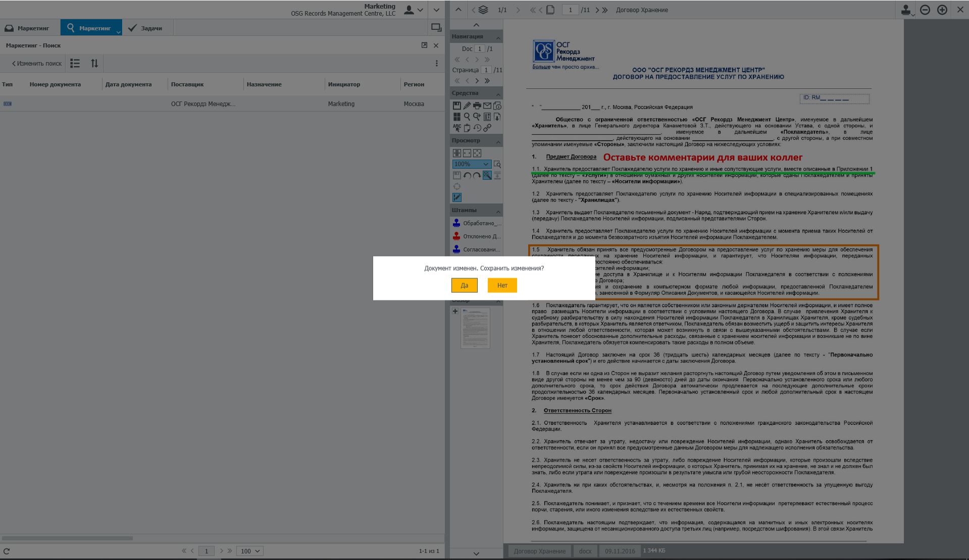
Task: Go to last page in viewer toolbar
Action: [x=605, y=10]
